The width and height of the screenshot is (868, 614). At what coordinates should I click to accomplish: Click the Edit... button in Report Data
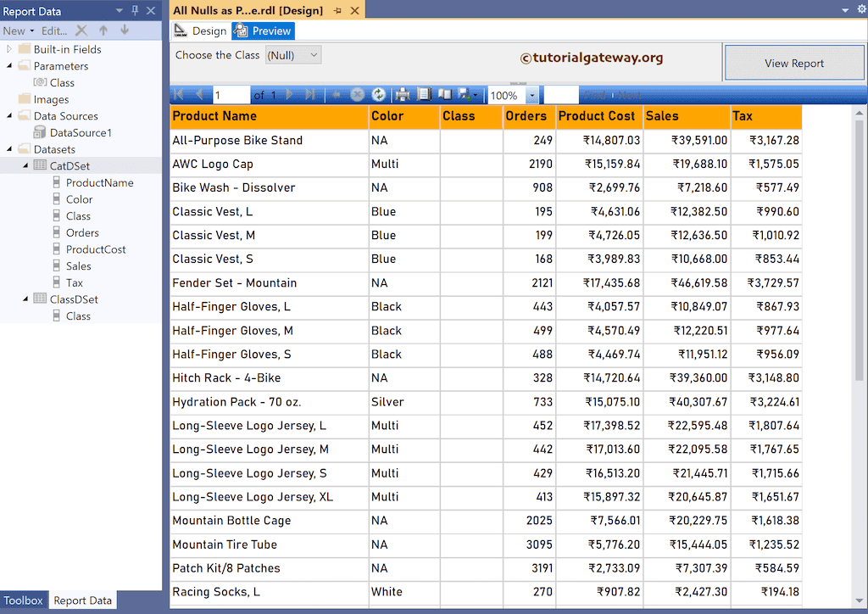54,31
